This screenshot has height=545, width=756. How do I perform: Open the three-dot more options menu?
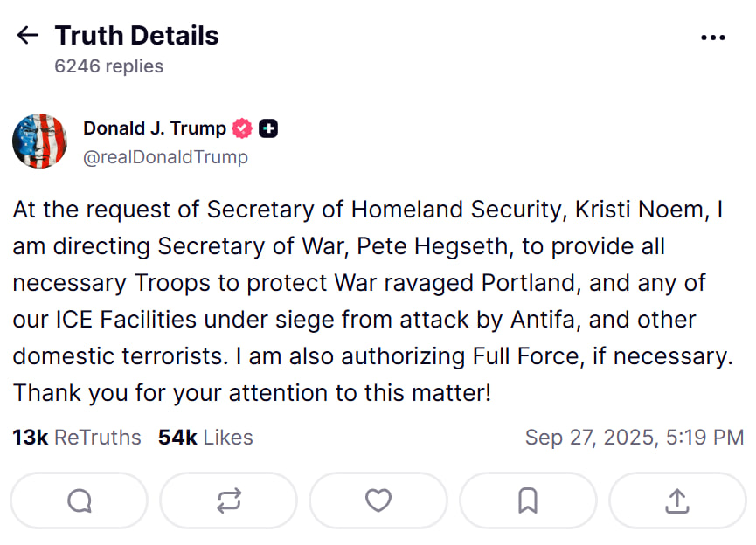[x=713, y=38]
